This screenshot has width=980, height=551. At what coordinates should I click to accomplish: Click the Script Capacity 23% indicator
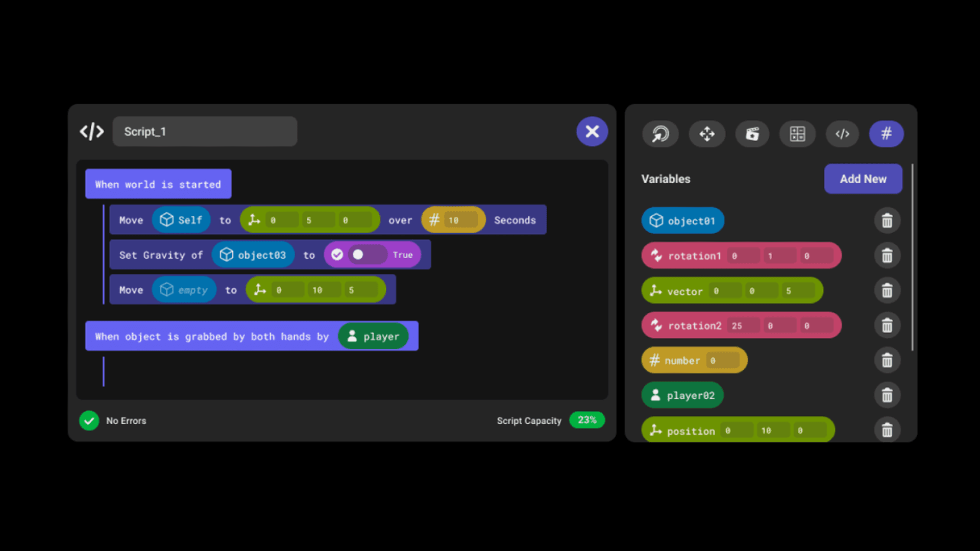click(587, 420)
